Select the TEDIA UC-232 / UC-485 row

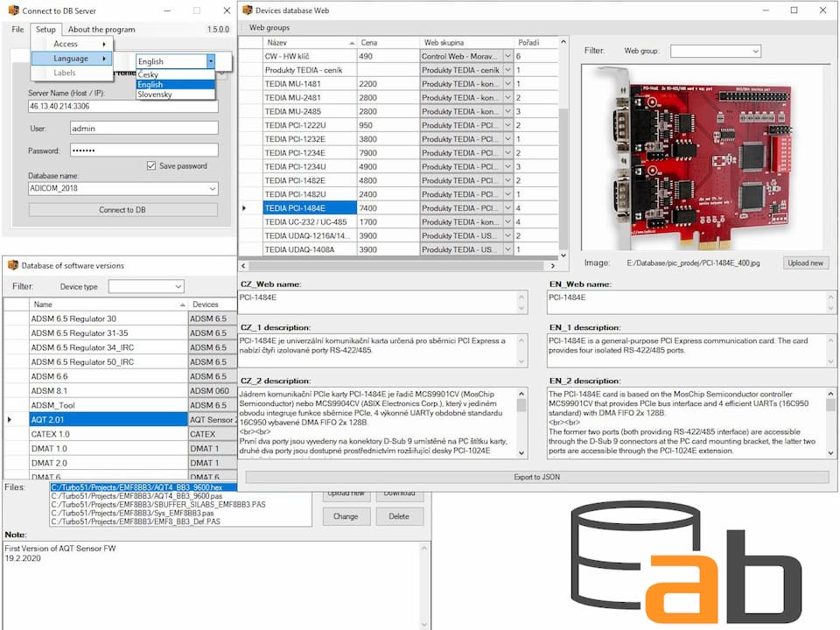click(398, 221)
